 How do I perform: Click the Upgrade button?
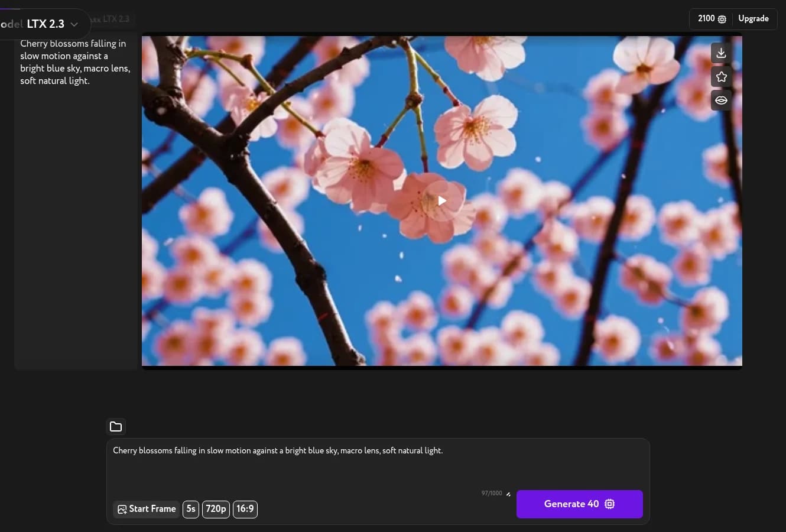753,18
